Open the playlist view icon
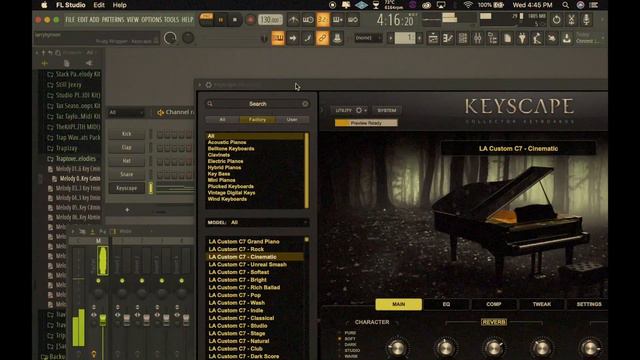The image size is (640, 360). point(433,38)
